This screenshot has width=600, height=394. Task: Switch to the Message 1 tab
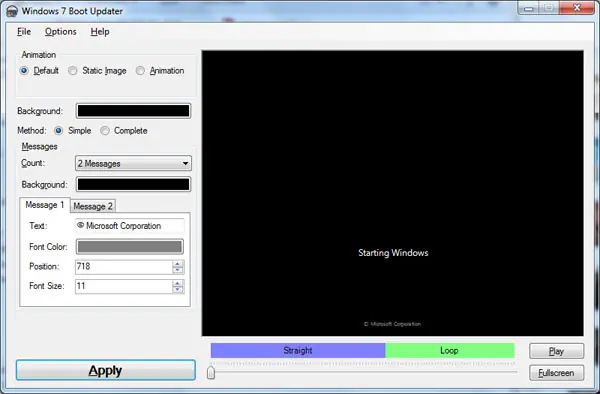tap(45, 205)
